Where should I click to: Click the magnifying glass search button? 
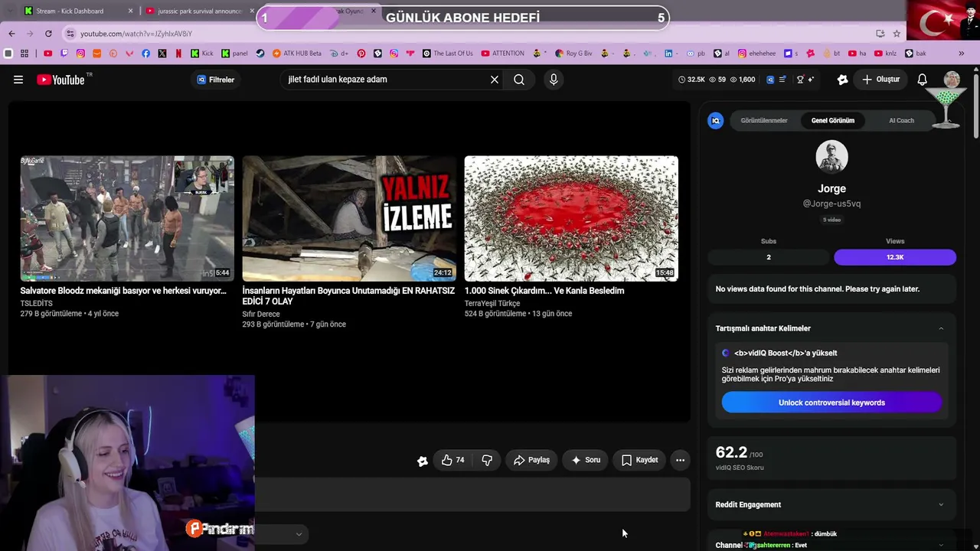(519, 80)
